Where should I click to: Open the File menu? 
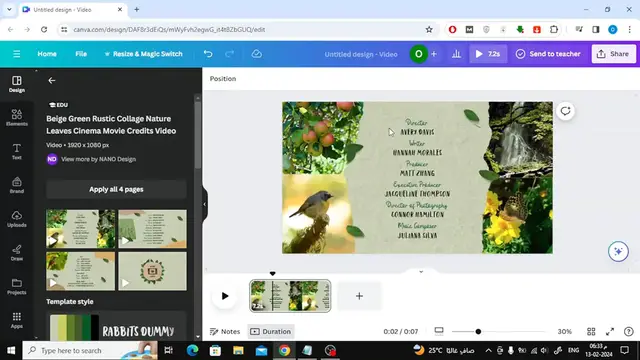coord(81,54)
